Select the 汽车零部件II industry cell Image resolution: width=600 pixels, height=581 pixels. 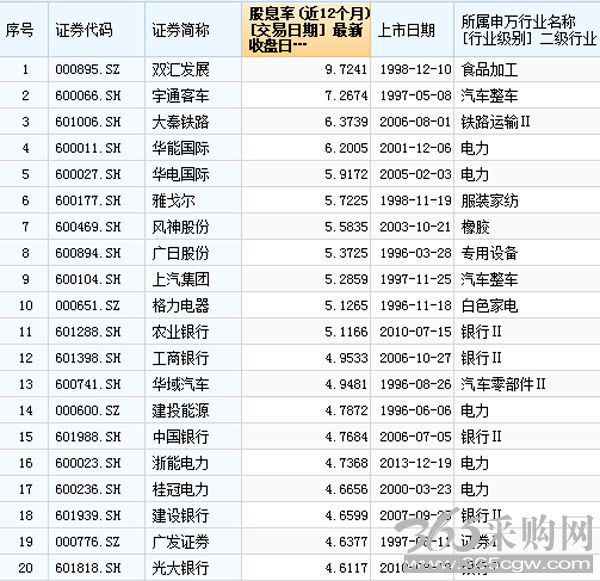(527, 384)
